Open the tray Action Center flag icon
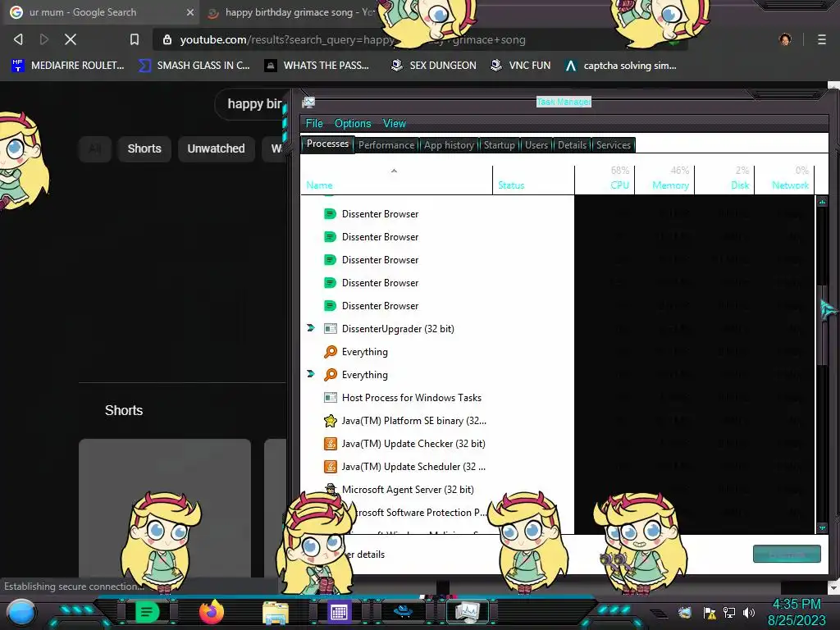The height and width of the screenshot is (630, 840). tap(710, 612)
